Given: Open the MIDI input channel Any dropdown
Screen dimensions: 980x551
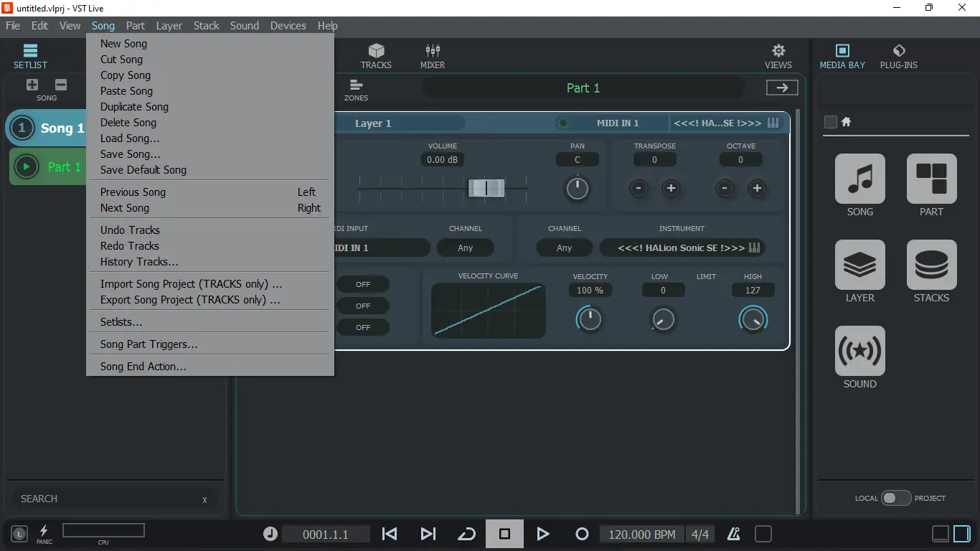Looking at the screenshot, I should coord(466,248).
